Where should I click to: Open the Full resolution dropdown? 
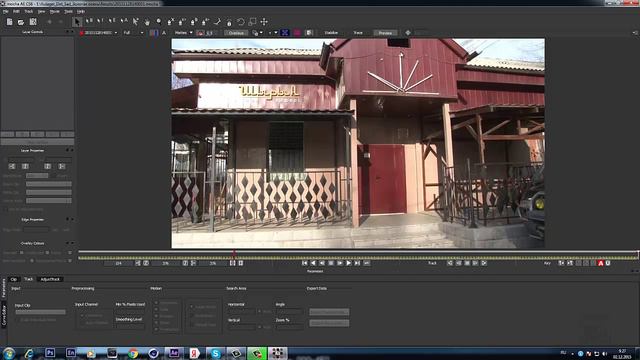133,33
